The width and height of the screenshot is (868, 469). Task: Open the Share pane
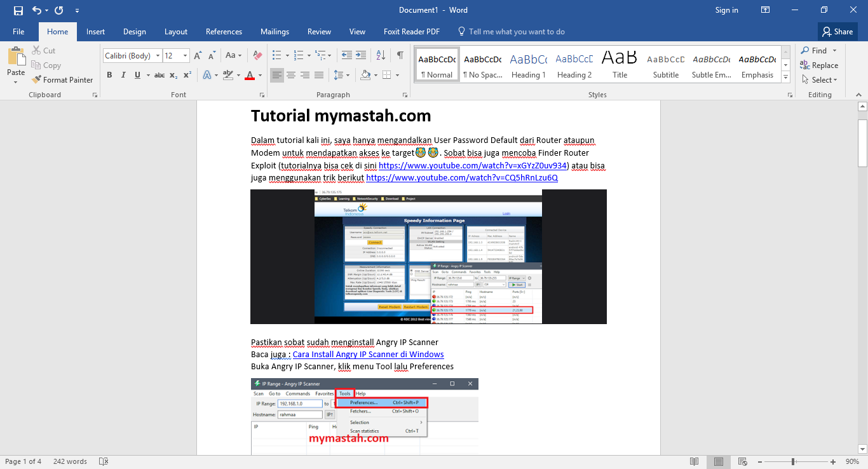click(837, 31)
